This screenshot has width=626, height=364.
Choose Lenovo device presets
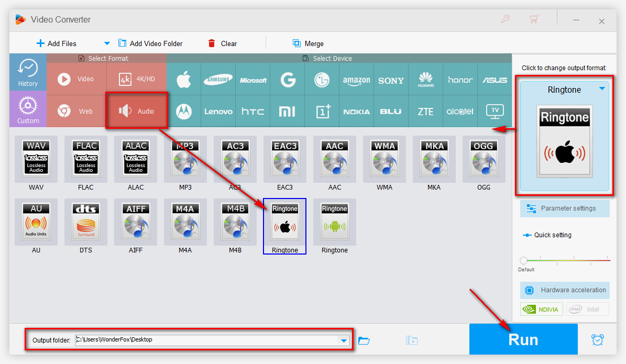pyautogui.click(x=218, y=112)
